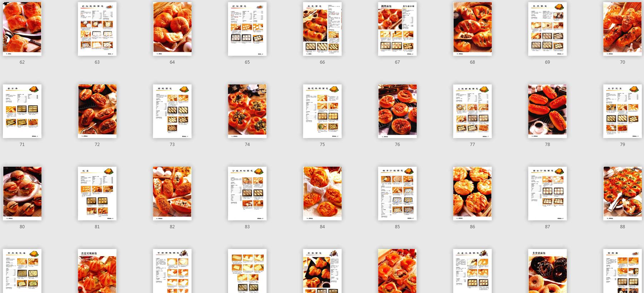Select the page 87 thumbnail

(548, 193)
